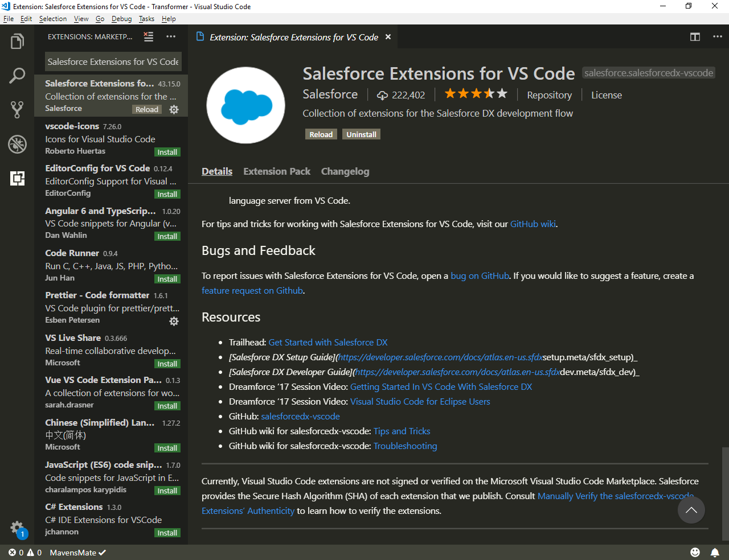Install Chinese (Simplified) Language pack
This screenshot has height=560, width=729.
point(167,448)
